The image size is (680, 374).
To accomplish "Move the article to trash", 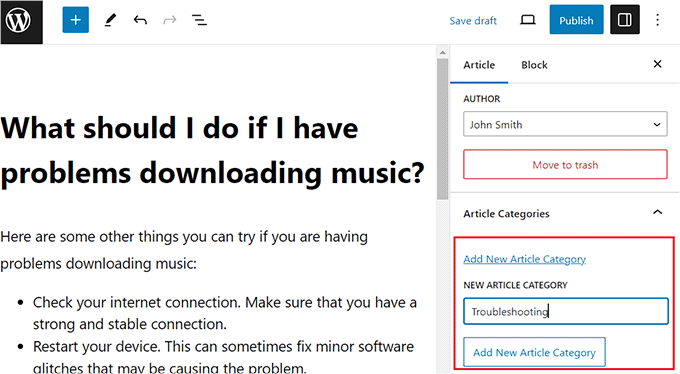I will click(565, 164).
